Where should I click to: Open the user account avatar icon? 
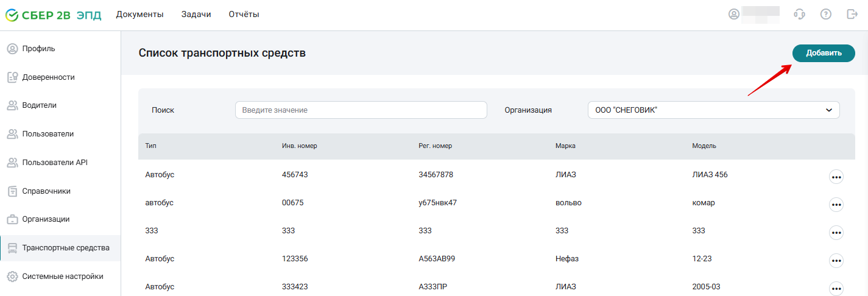point(734,14)
